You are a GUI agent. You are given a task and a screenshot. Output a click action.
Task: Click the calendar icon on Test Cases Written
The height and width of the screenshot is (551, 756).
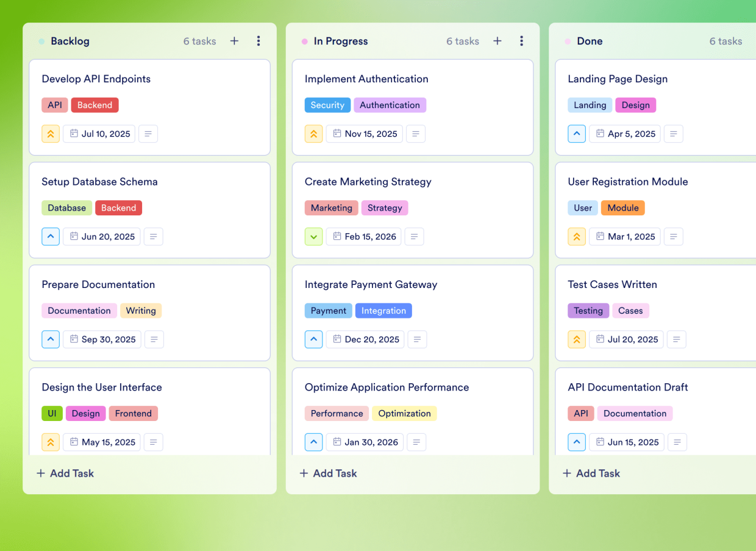tap(599, 339)
